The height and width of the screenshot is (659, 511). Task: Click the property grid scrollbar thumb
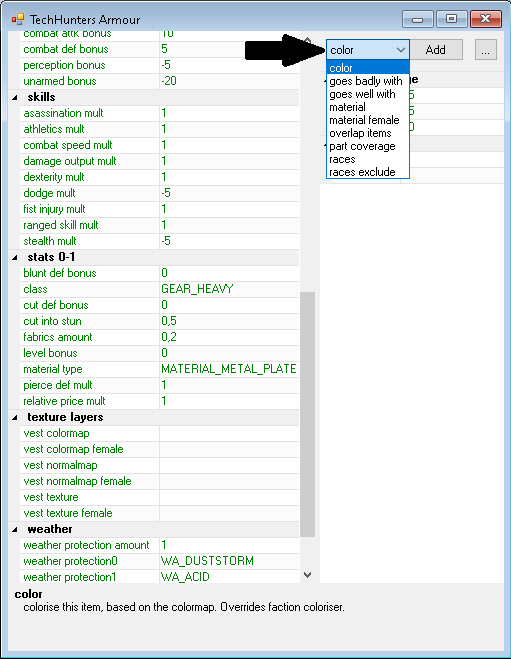(x=308, y=414)
